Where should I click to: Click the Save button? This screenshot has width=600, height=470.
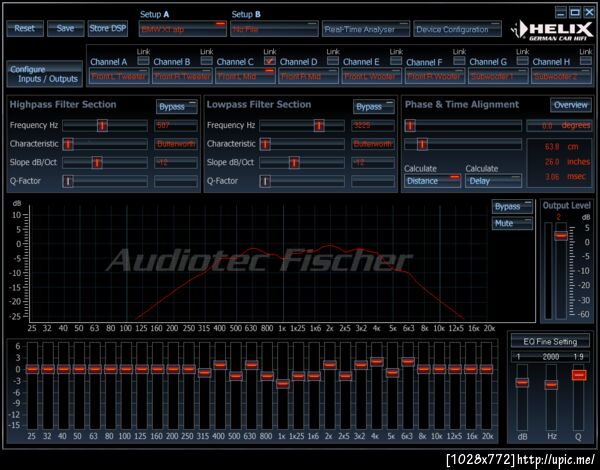tap(65, 29)
